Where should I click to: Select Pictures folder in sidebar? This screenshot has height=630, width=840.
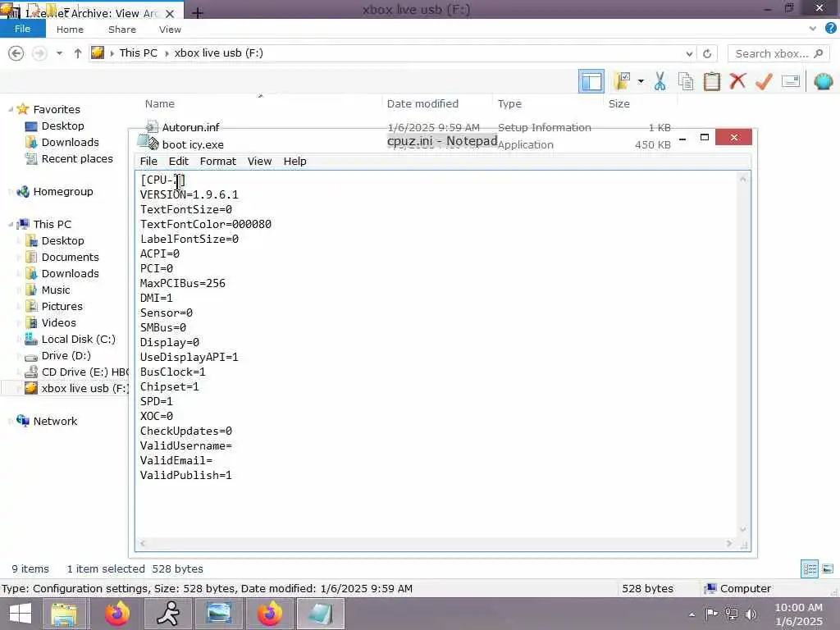62,307
